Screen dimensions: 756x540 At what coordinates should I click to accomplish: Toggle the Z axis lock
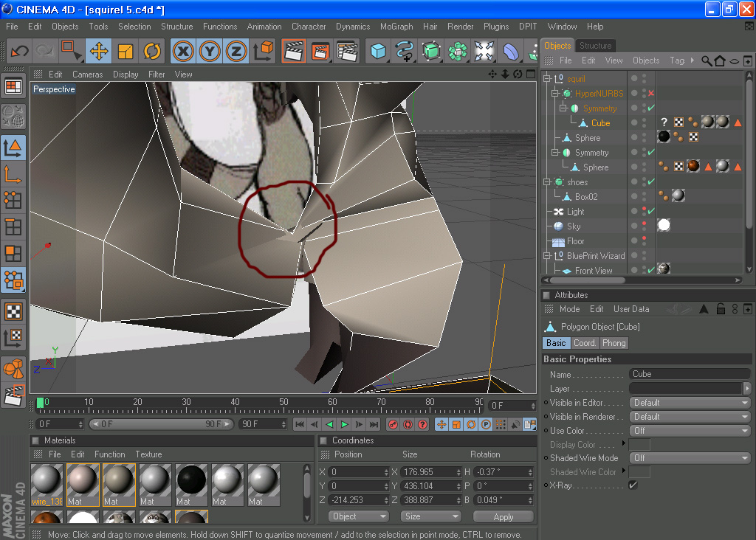coord(236,51)
